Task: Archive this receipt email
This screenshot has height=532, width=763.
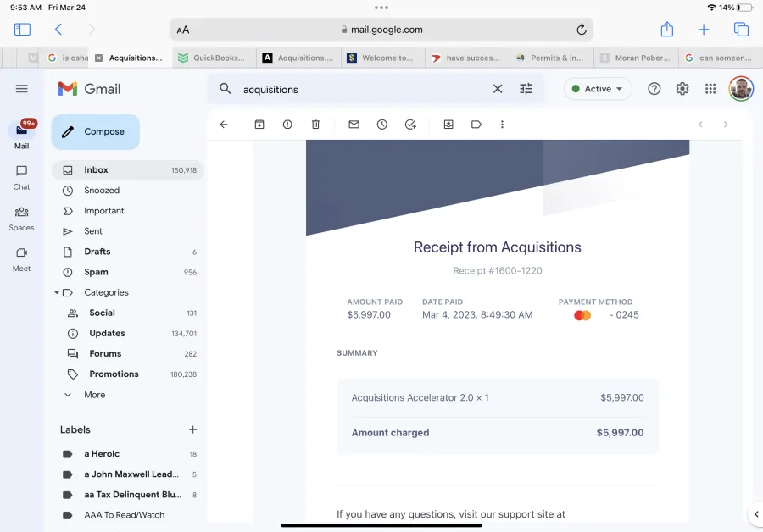Action: pos(259,125)
